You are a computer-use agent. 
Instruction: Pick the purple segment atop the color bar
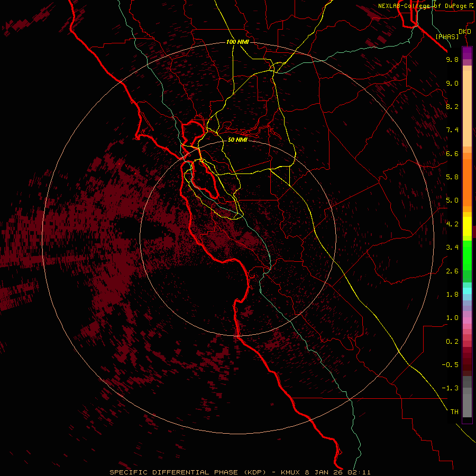coord(467,53)
